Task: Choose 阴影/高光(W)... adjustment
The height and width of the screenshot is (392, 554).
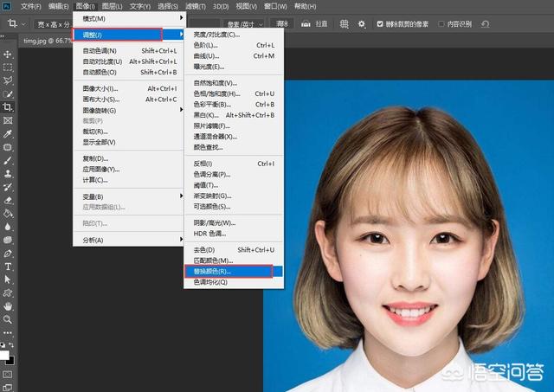Action: pyautogui.click(x=234, y=223)
